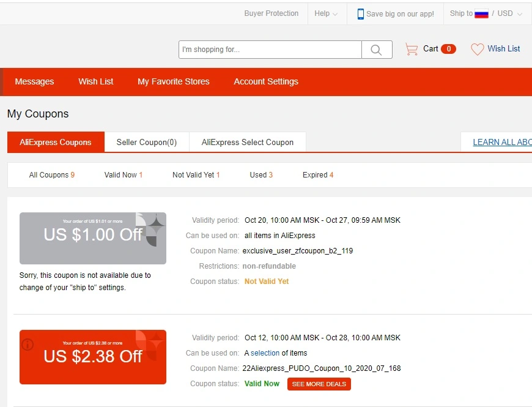Click the Cart label text
532x407 pixels.
click(430, 49)
